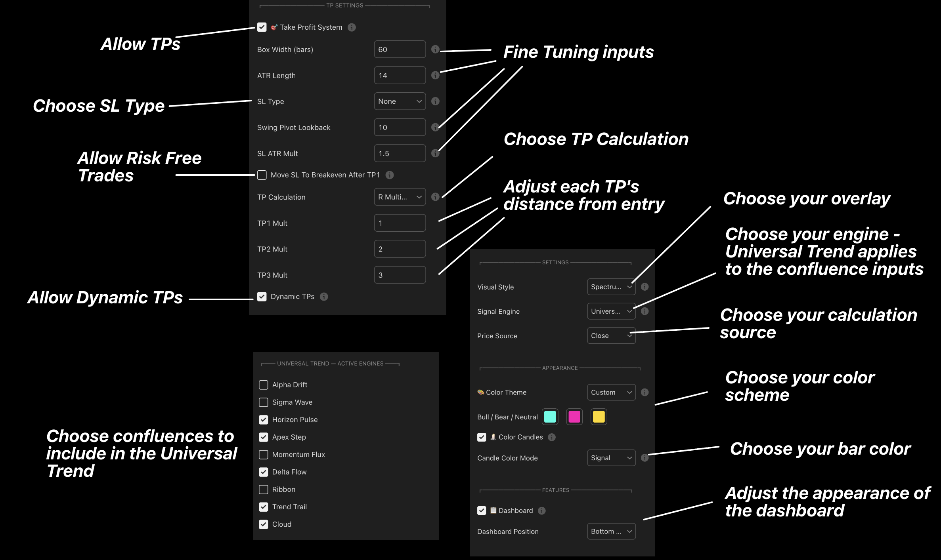This screenshot has height=560, width=941.
Task: Open the Signal Engine dropdown
Action: 611,311
